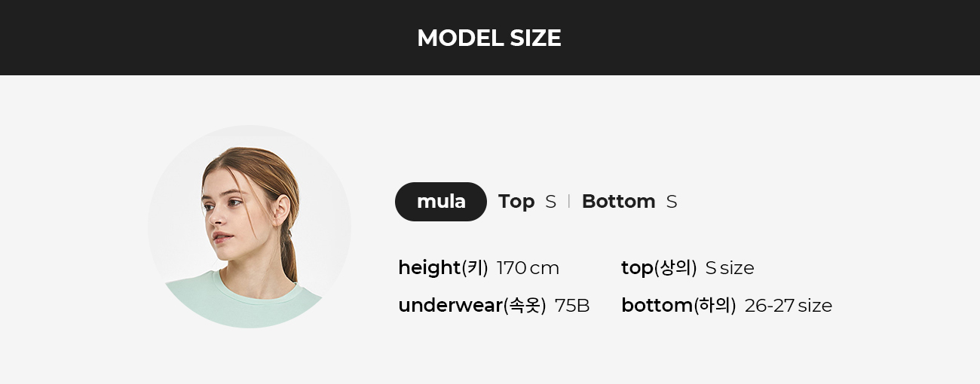
Task: Click the 170 cm height value
Action: (x=528, y=268)
